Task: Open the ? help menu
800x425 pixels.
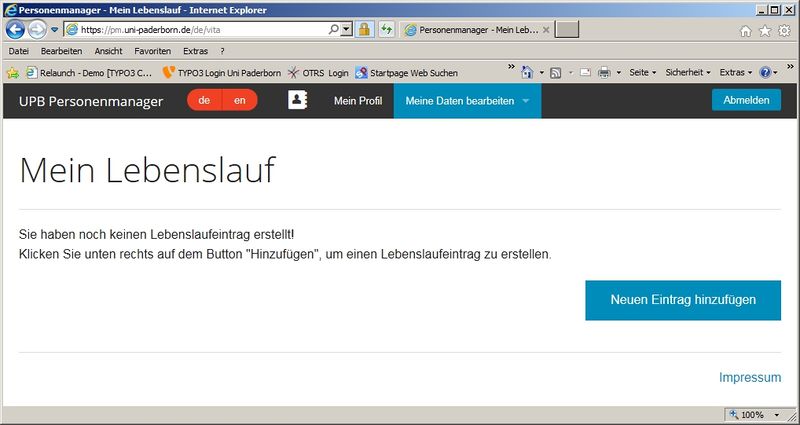Action: [x=222, y=51]
